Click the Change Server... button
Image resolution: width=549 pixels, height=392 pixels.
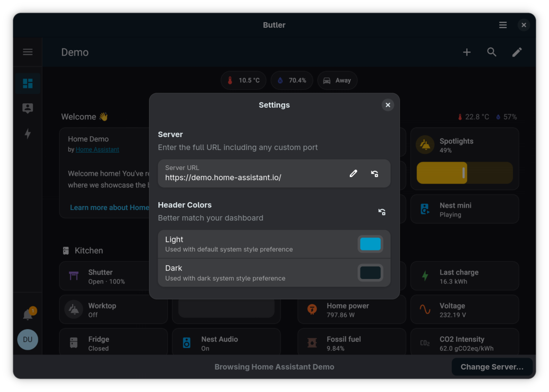click(492, 367)
